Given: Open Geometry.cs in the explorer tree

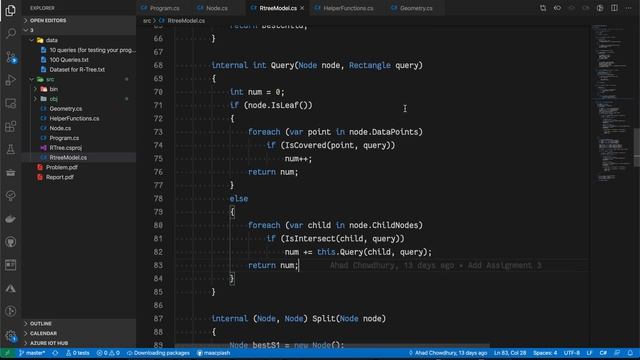Looking at the screenshot, I should coord(79,109).
